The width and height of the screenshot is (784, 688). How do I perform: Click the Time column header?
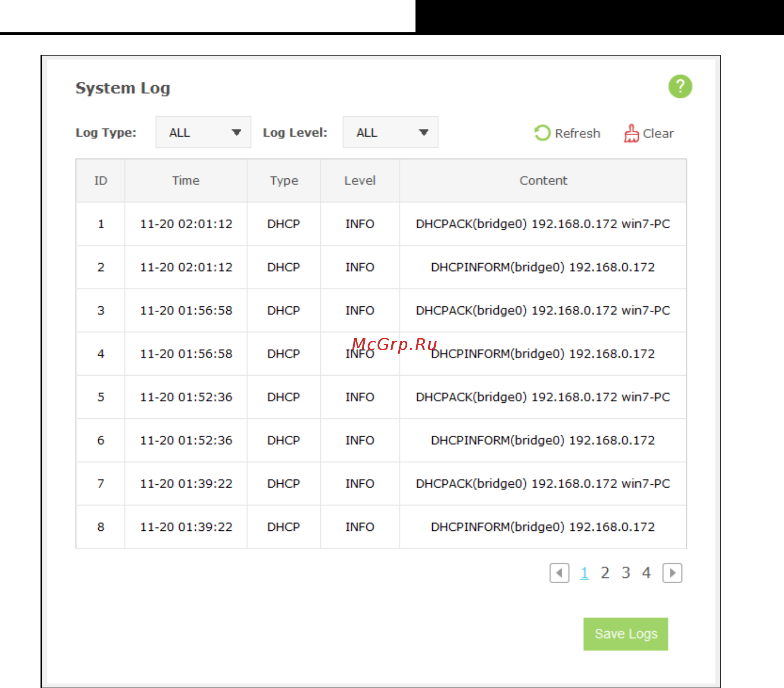pyautogui.click(x=186, y=181)
